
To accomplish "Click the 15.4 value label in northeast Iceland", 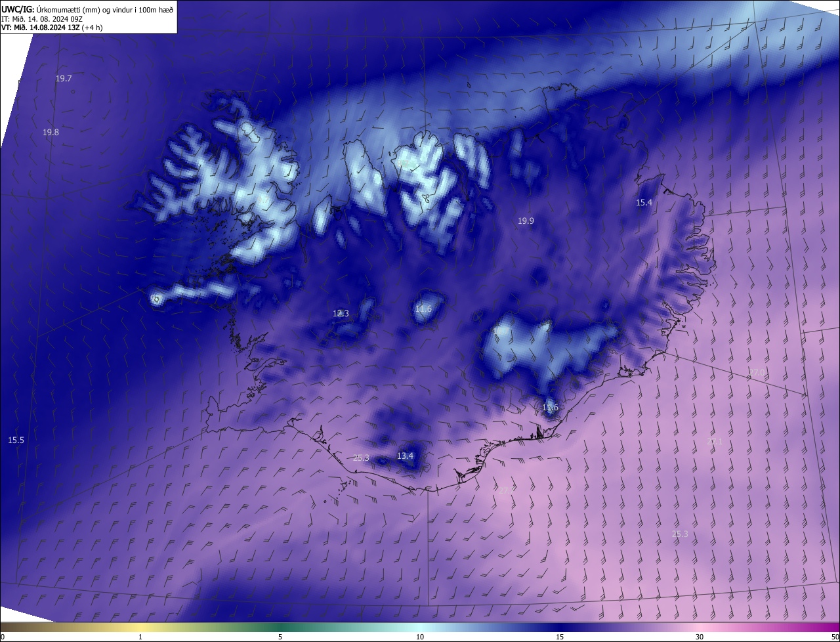I will click(644, 202).
